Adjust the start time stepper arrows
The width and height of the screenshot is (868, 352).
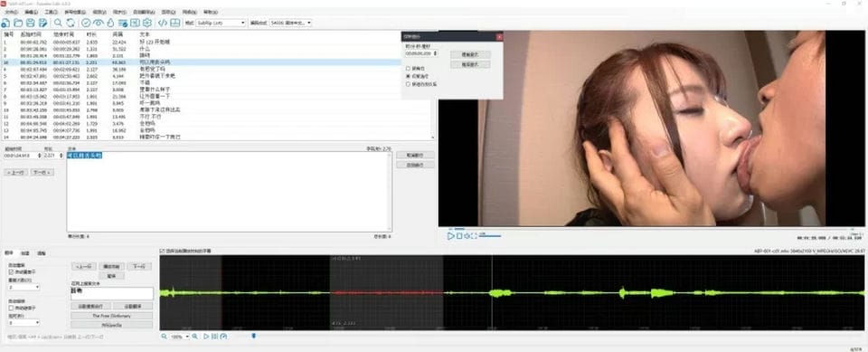pyautogui.click(x=39, y=156)
